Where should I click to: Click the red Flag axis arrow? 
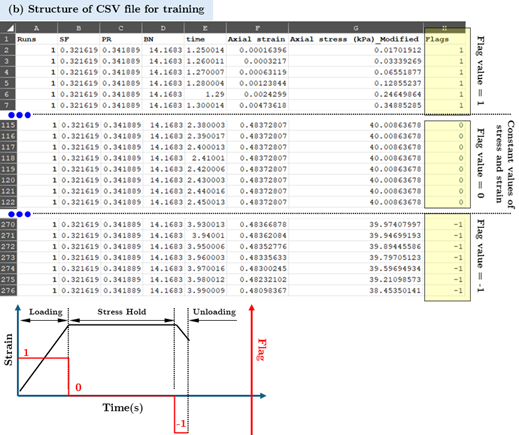tap(252, 369)
